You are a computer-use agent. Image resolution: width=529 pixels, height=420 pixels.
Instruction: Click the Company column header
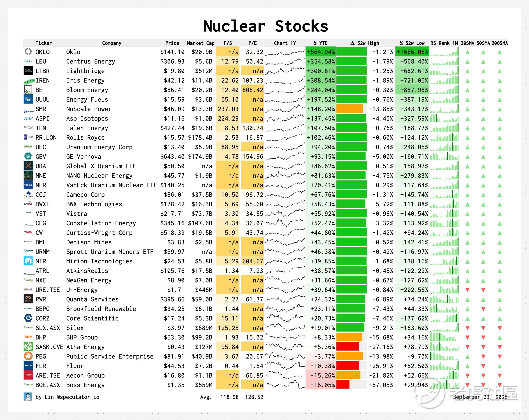click(x=112, y=43)
